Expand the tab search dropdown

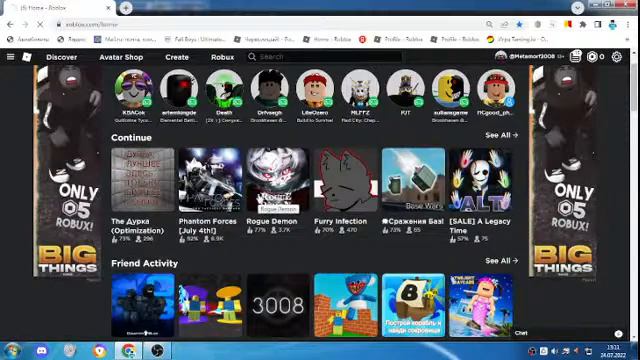(577, 8)
